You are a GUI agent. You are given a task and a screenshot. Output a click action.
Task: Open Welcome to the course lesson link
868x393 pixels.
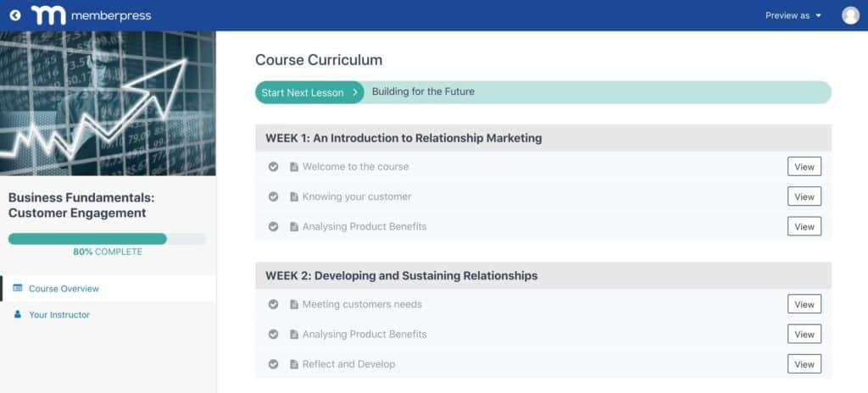coord(355,167)
